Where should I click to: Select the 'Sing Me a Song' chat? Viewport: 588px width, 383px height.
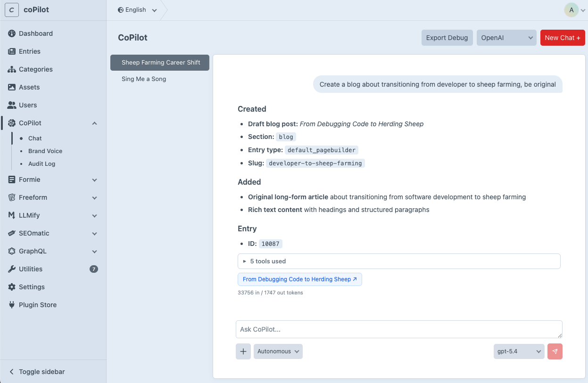click(144, 79)
